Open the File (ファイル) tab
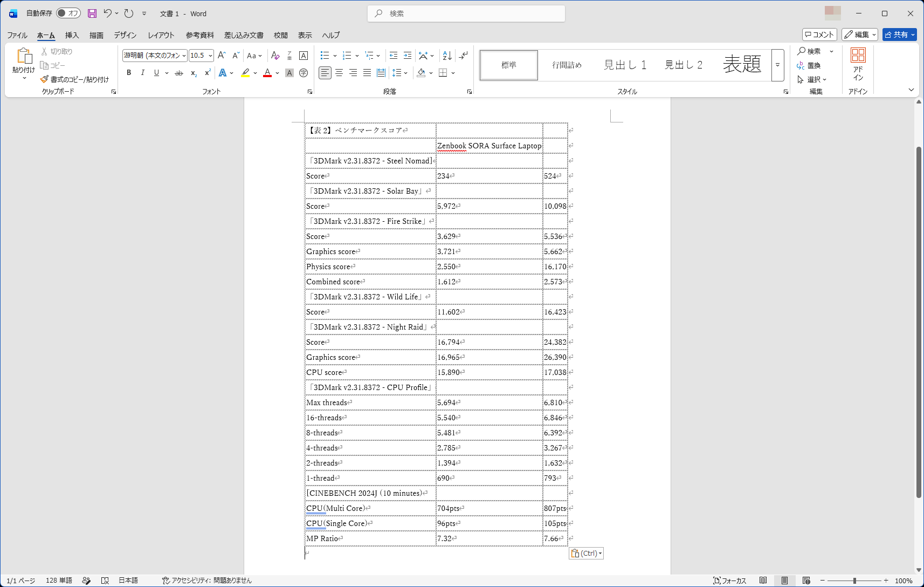This screenshot has height=587, width=924. point(17,35)
